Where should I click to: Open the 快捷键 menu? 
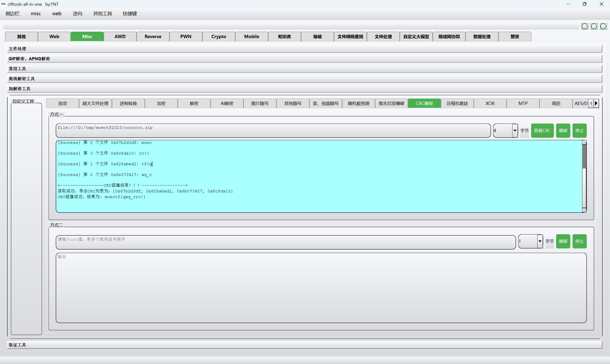click(x=130, y=14)
